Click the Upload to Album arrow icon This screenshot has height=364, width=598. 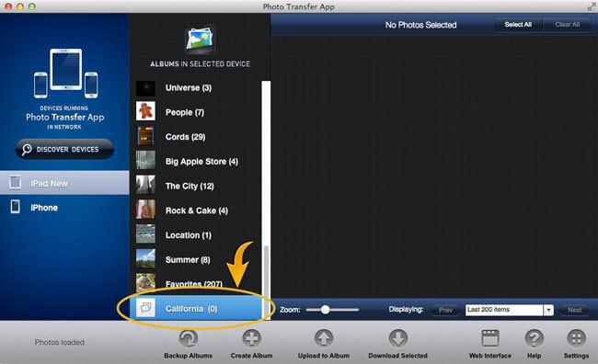(x=324, y=338)
